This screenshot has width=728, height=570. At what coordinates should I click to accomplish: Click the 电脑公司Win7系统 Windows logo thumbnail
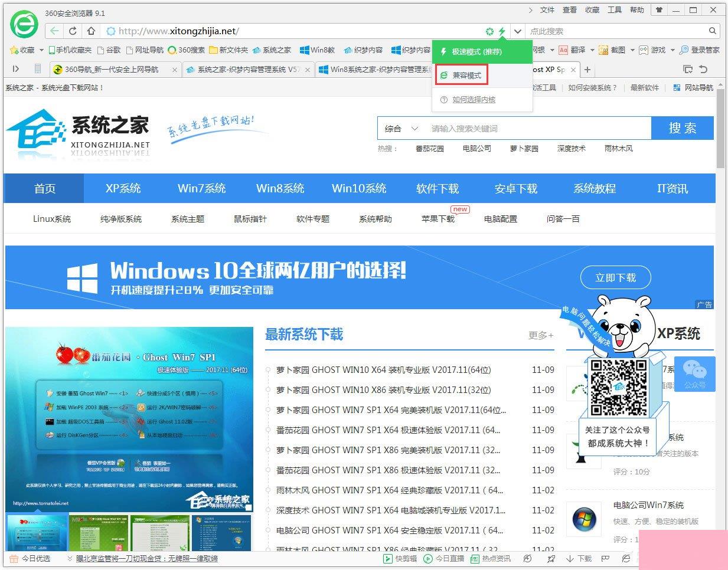[x=584, y=520]
